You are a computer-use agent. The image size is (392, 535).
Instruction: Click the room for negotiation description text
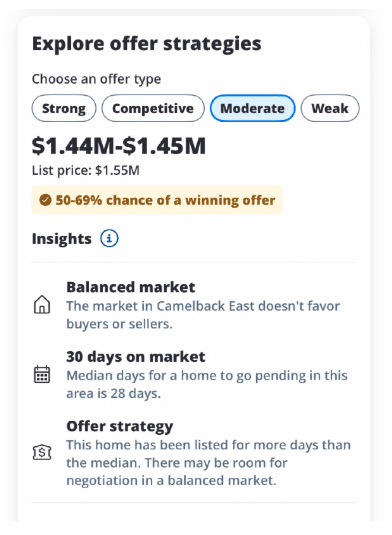coord(208,463)
